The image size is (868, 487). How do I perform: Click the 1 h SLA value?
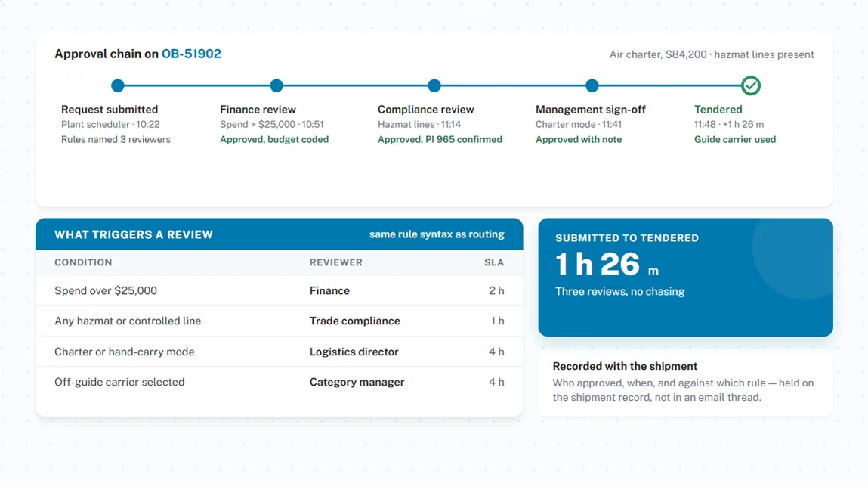[497, 321]
